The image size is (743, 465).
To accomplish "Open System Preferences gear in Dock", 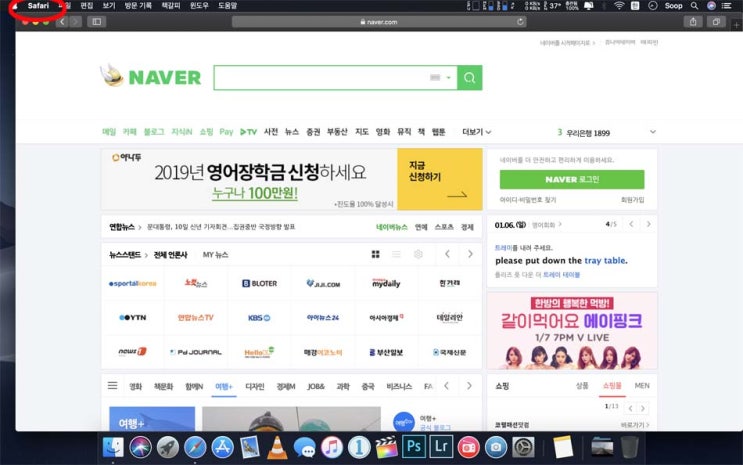I will 523,447.
